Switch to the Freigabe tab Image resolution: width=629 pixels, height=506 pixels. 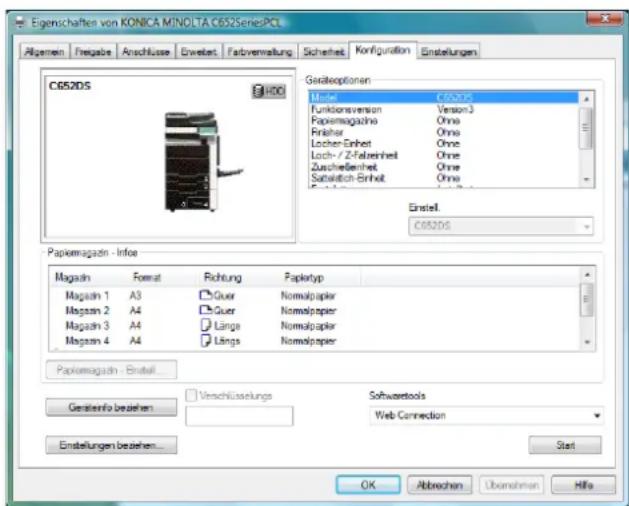pyautogui.click(x=93, y=52)
